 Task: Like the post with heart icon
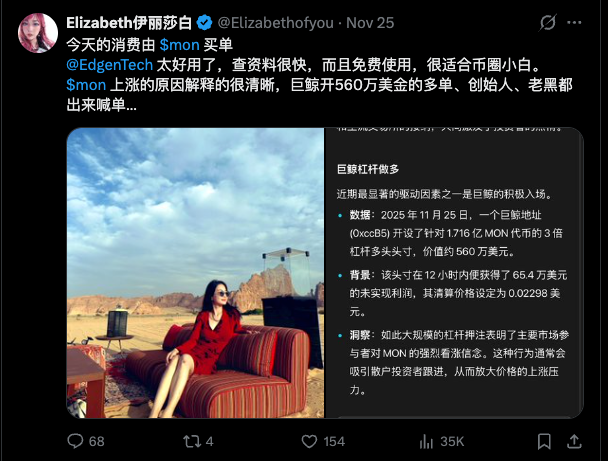point(309,441)
